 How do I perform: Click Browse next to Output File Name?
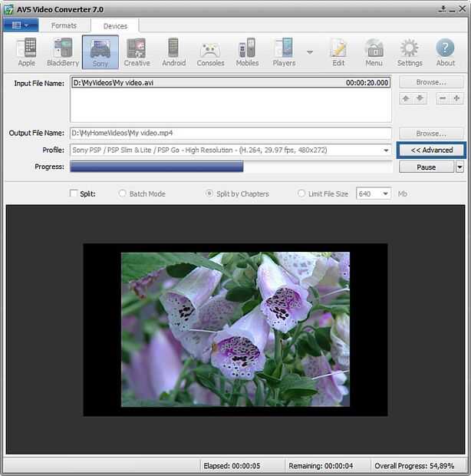431,134
